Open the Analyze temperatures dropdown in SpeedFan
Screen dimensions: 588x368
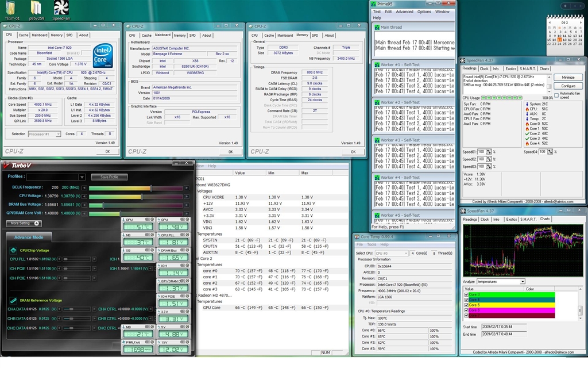click(521, 282)
